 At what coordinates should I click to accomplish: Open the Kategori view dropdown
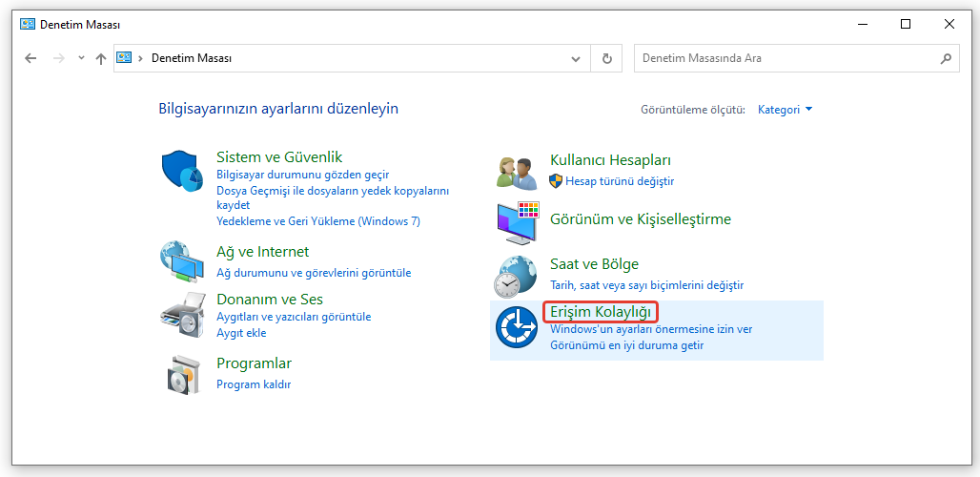pos(785,110)
